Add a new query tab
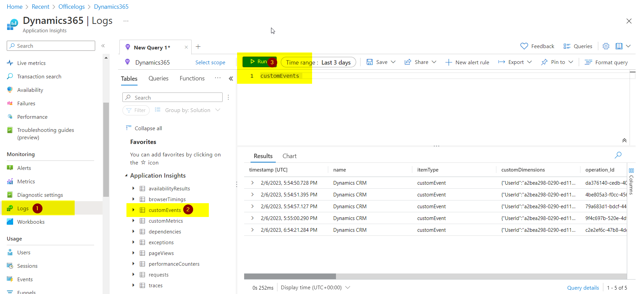 [198, 47]
